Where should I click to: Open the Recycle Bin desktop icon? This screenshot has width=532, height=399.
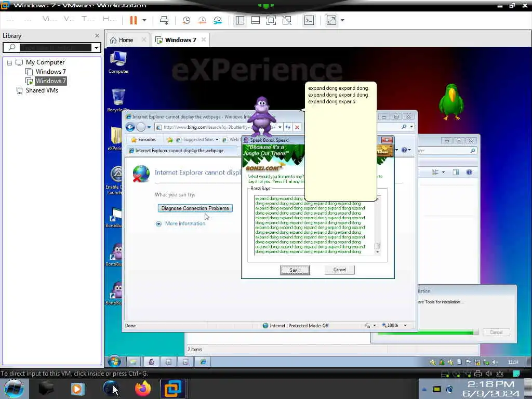[x=118, y=100]
